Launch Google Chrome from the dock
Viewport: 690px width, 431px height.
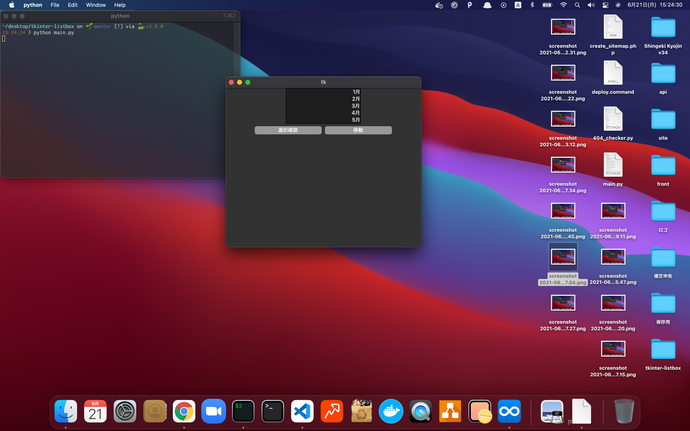click(184, 411)
